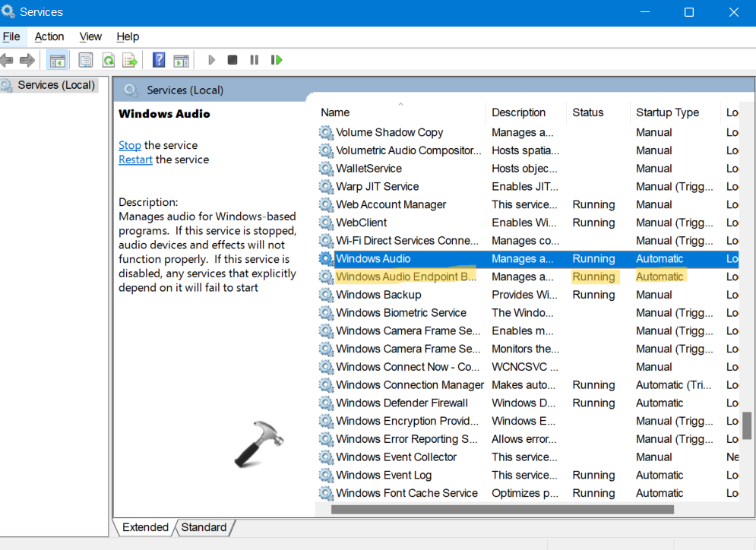
Task: Click the Restart Service toolbar icon
Action: [277, 60]
